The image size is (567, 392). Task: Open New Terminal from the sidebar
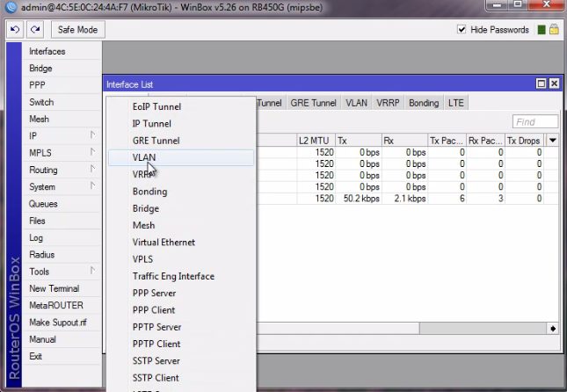(62, 288)
